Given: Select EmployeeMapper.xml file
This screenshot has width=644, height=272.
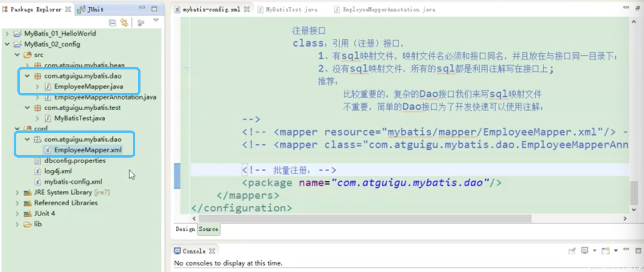Looking at the screenshot, I should (88, 150).
